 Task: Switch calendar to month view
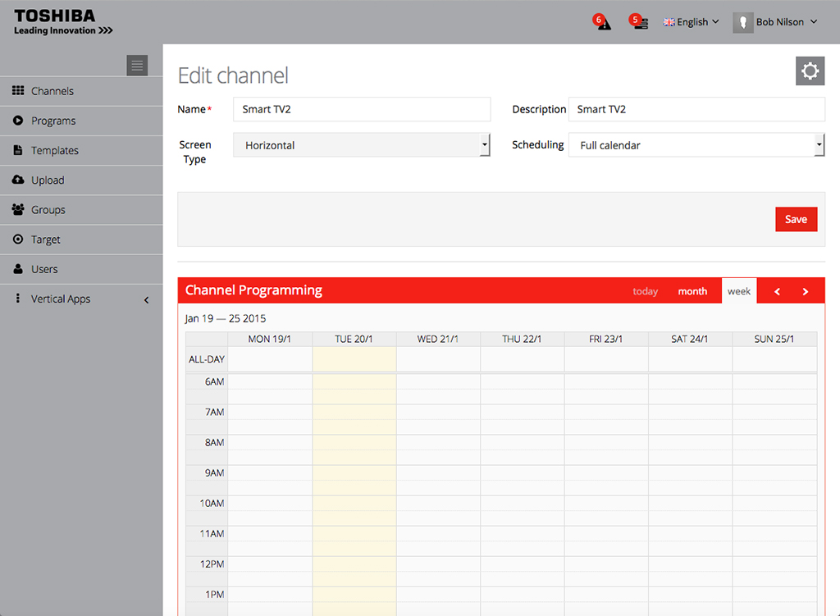[692, 291]
